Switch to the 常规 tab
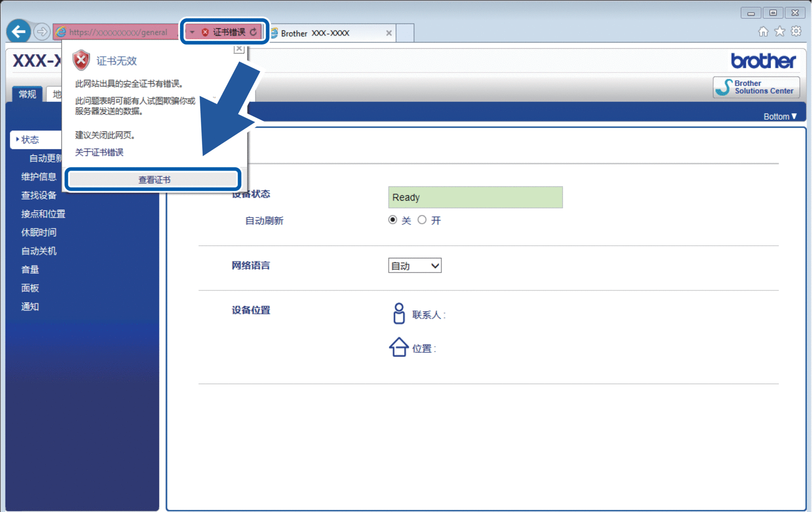The image size is (812, 512). (27, 94)
